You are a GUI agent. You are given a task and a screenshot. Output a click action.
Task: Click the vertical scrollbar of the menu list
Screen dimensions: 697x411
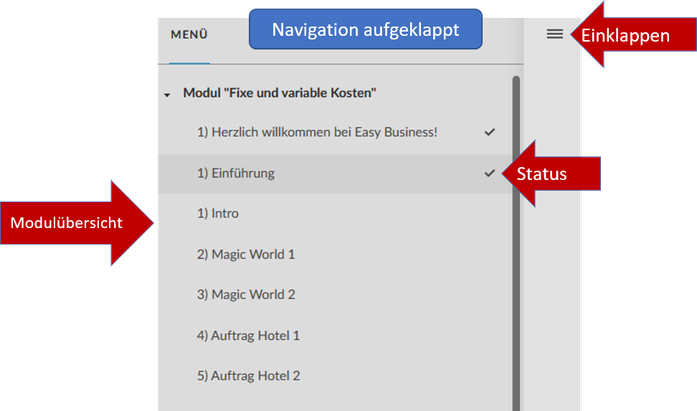coord(516,243)
